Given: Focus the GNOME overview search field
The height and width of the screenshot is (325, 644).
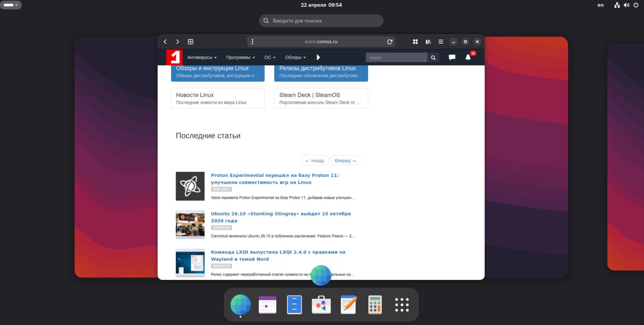Looking at the screenshot, I should click(x=321, y=21).
